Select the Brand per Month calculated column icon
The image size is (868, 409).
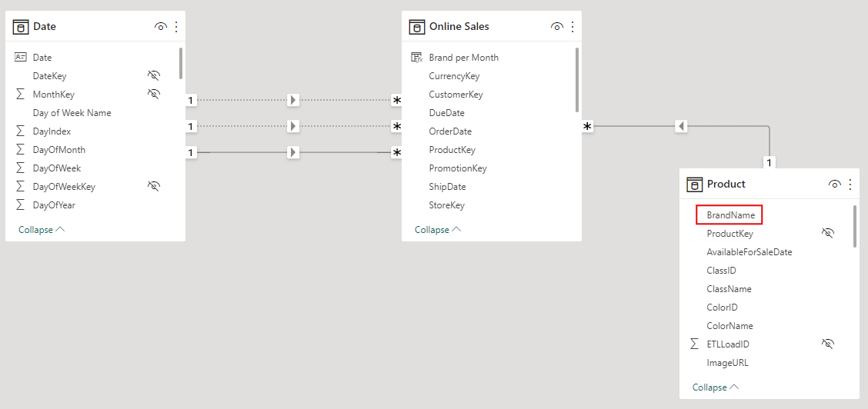coord(416,58)
